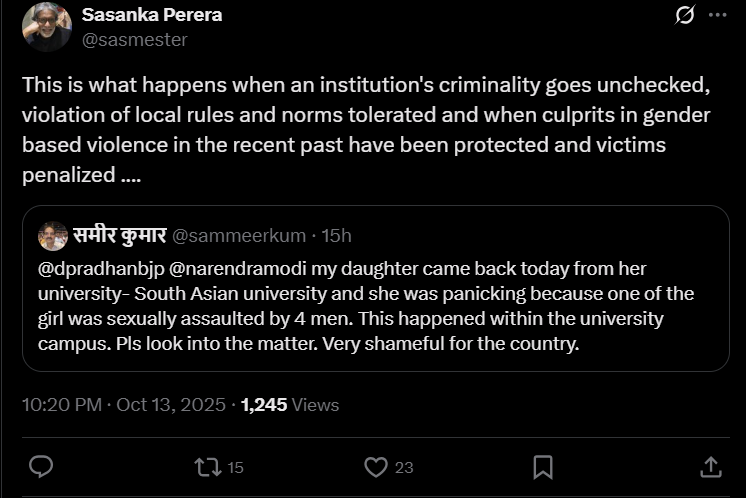Visit the @sasmester handle link

134,40
